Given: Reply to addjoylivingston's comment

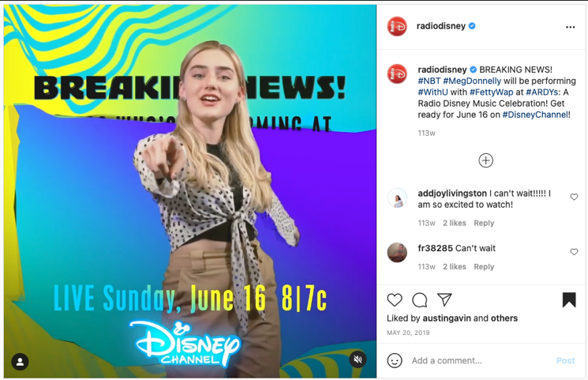Looking at the screenshot, I should (x=484, y=223).
